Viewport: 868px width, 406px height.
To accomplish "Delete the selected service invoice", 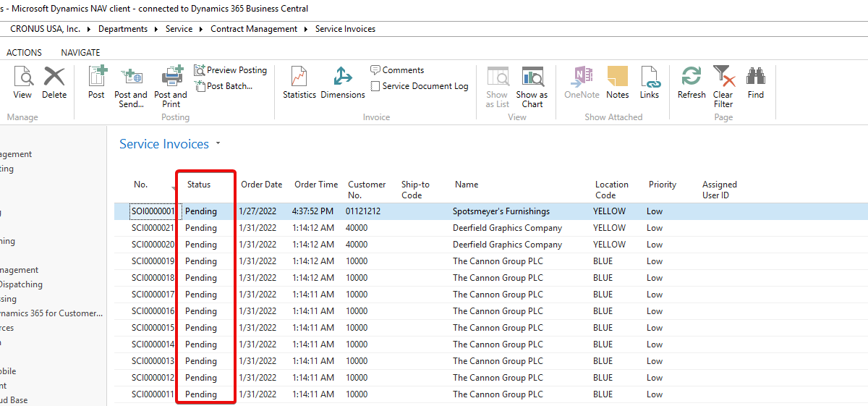I will coord(54,83).
